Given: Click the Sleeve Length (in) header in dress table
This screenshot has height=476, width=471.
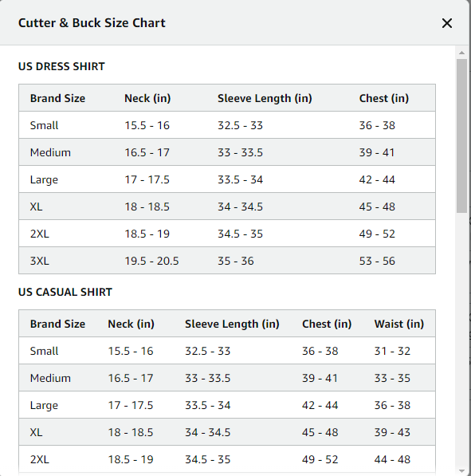Looking at the screenshot, I should click(x=265, y=98).
